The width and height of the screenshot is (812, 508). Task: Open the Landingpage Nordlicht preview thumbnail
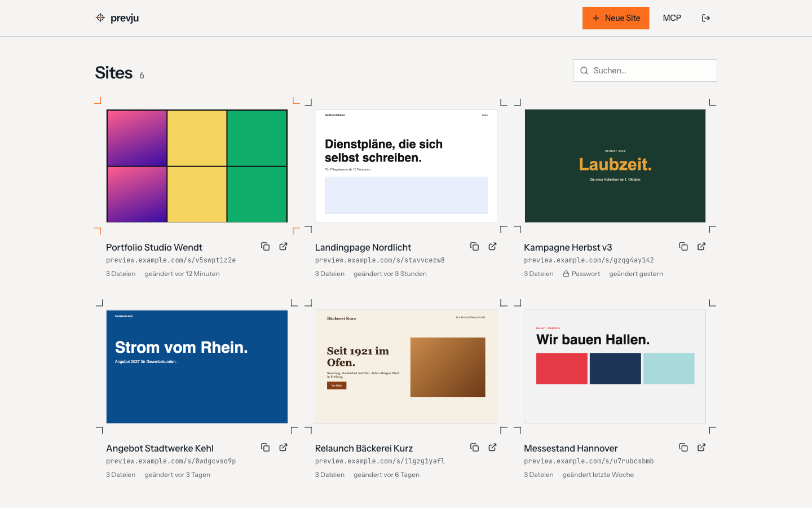click(x=406, y=166)
